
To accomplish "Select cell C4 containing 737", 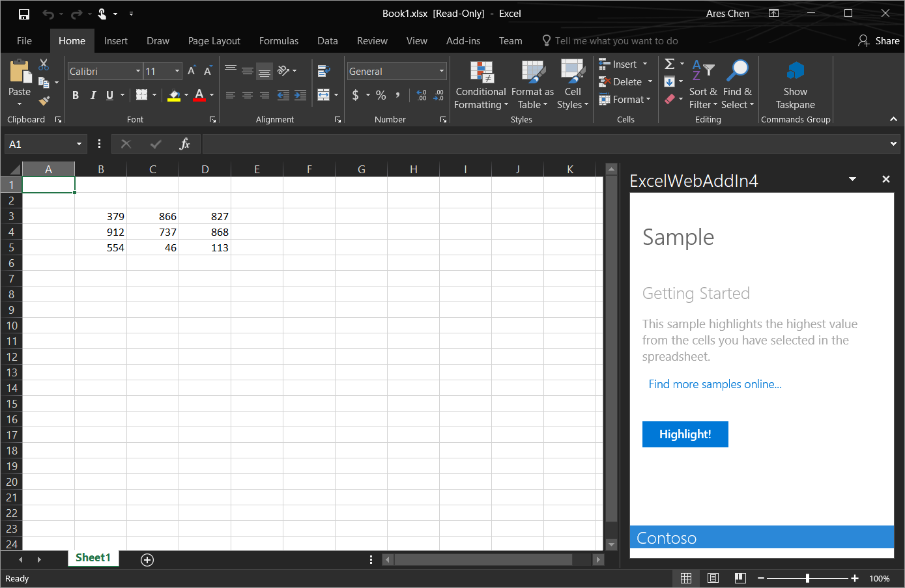I will pyautogui.click(x=152, y=232).
